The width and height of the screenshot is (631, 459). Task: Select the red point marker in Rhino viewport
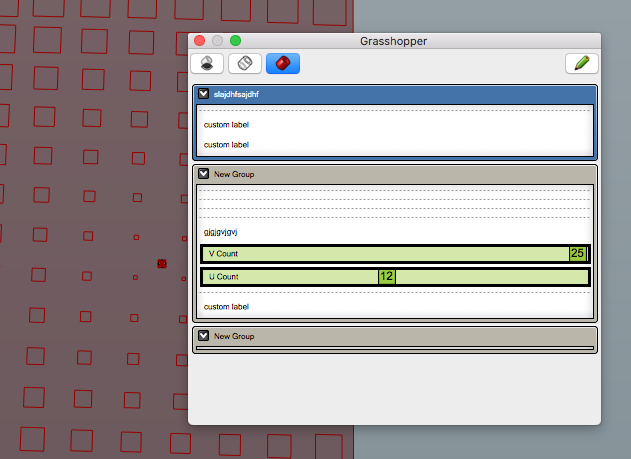(x=162, y=263)
